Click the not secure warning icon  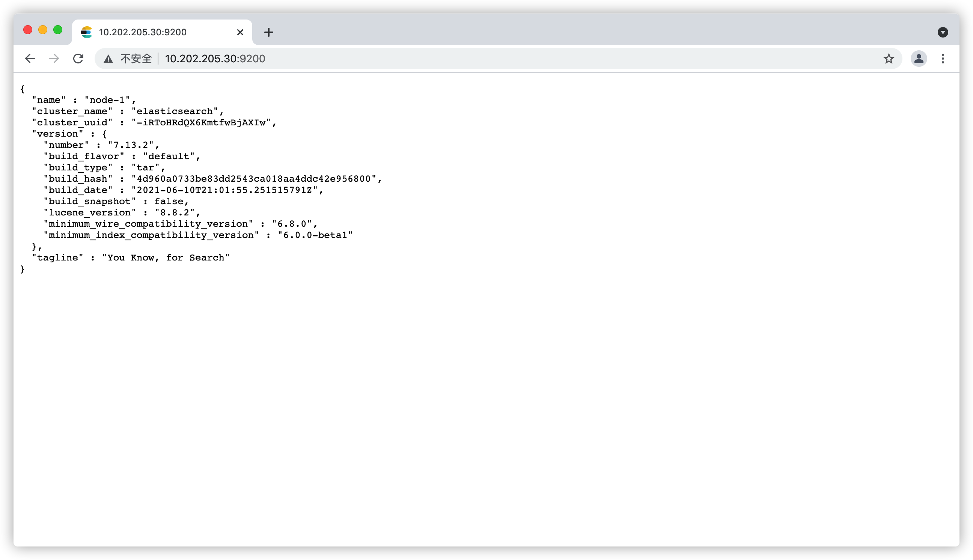coord(108,59)
